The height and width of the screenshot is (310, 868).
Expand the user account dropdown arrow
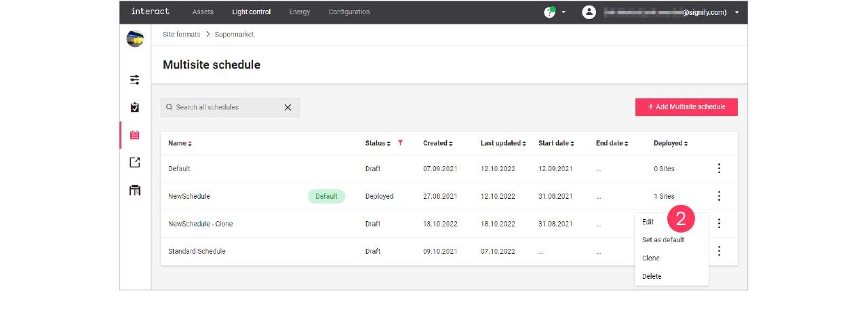tap(737, 12)
